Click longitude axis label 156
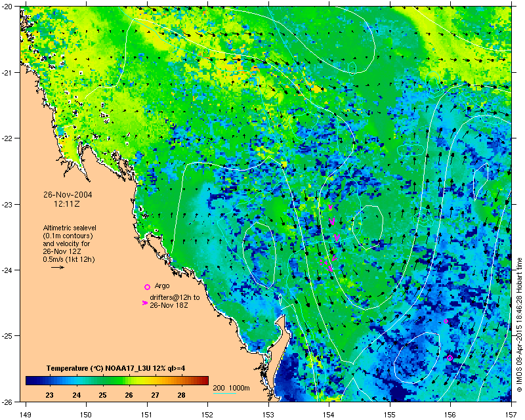This screenshot has width=525, height=420. point(450,415)
